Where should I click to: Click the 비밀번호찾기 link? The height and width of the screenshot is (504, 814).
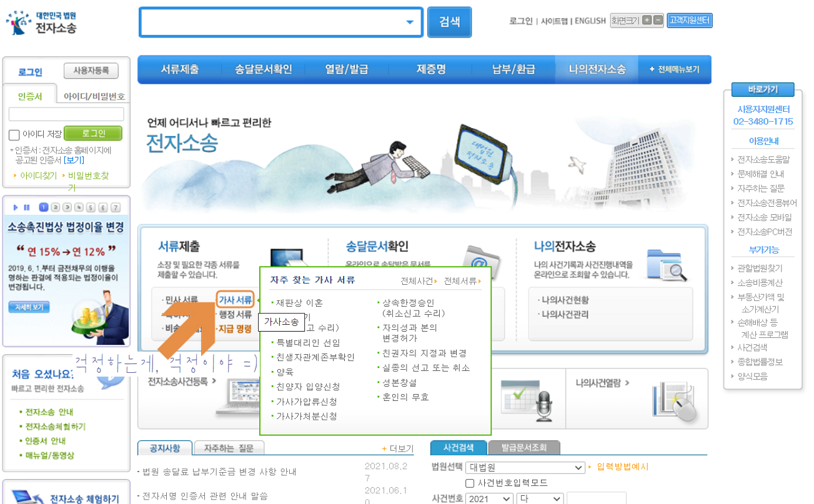(88, 181)
